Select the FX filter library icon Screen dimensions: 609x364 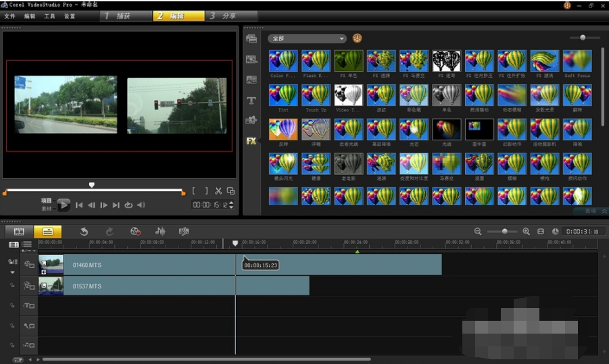[251, 141]
